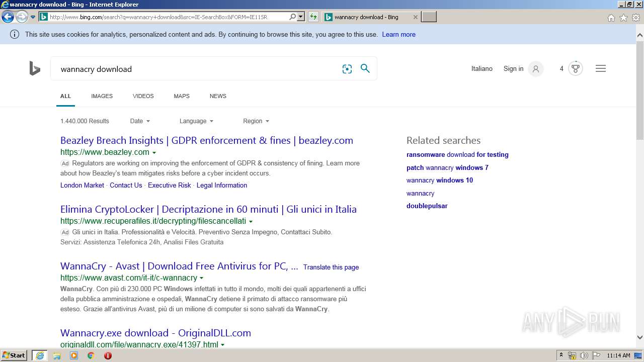Click the volume speaker tray icon
The height and width of the screenshot is (362, 644).
584,355
